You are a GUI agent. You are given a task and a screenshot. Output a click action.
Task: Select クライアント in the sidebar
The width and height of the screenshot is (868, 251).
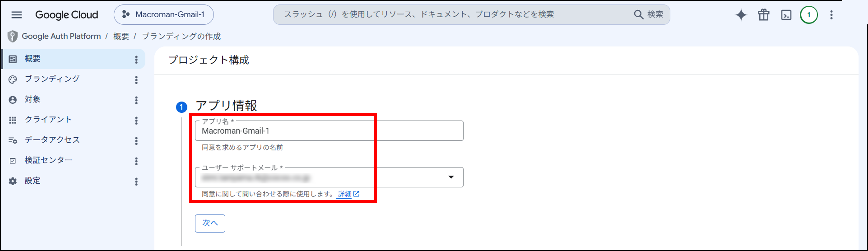click(x=73, y=120)
